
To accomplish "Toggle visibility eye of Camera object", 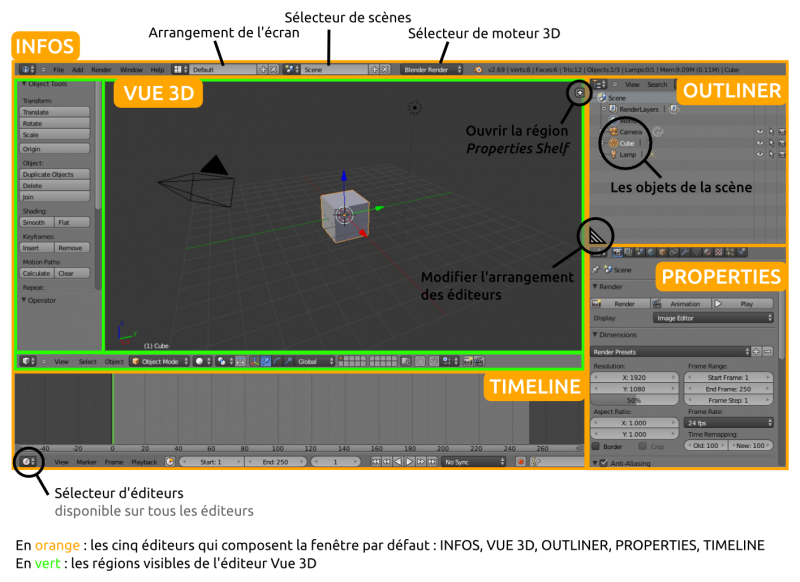I will tap(760, 132).
